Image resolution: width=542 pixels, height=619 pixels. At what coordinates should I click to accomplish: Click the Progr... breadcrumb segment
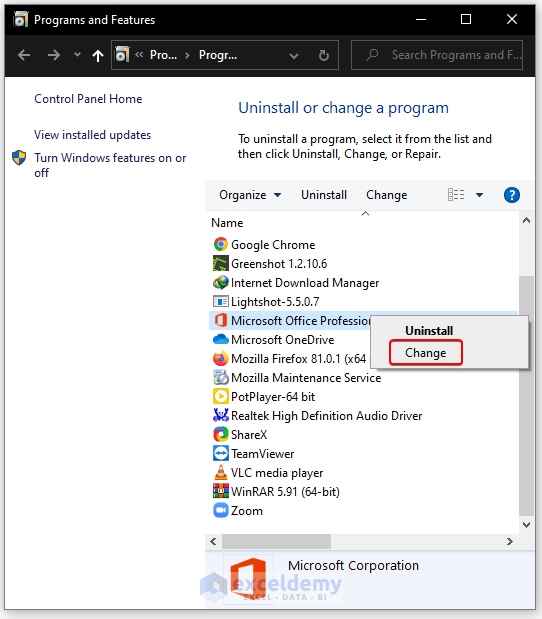(218, 55)
